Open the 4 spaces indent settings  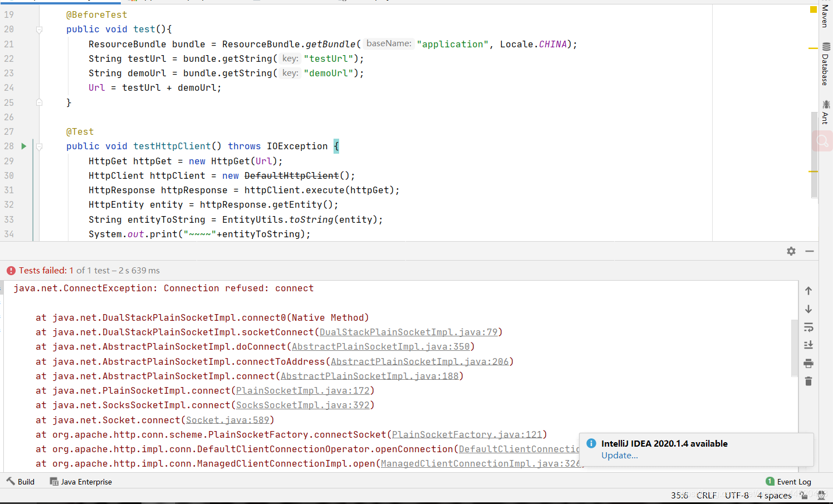pyautogui.click(x=774, y=495)
